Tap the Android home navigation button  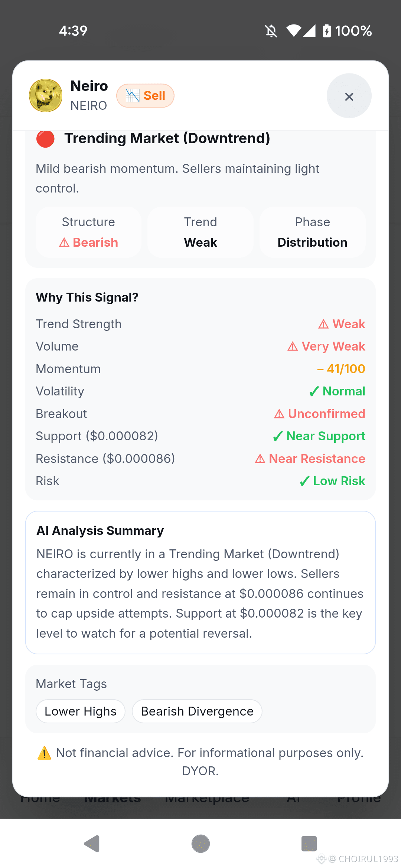[200, 844]
